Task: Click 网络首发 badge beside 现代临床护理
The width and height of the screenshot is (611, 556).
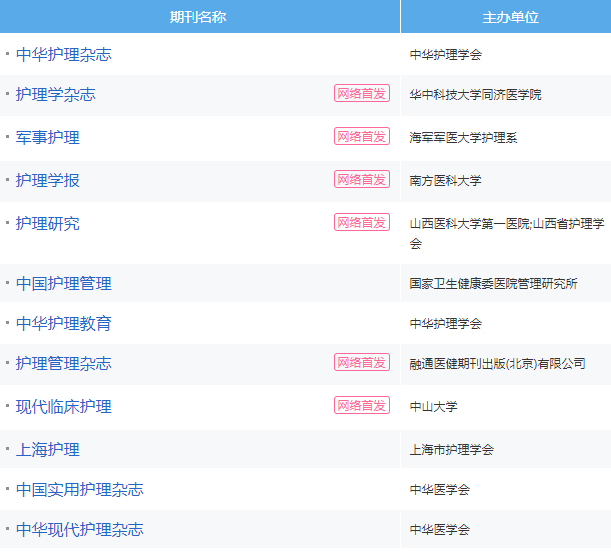Action: (x=362, y=406)
